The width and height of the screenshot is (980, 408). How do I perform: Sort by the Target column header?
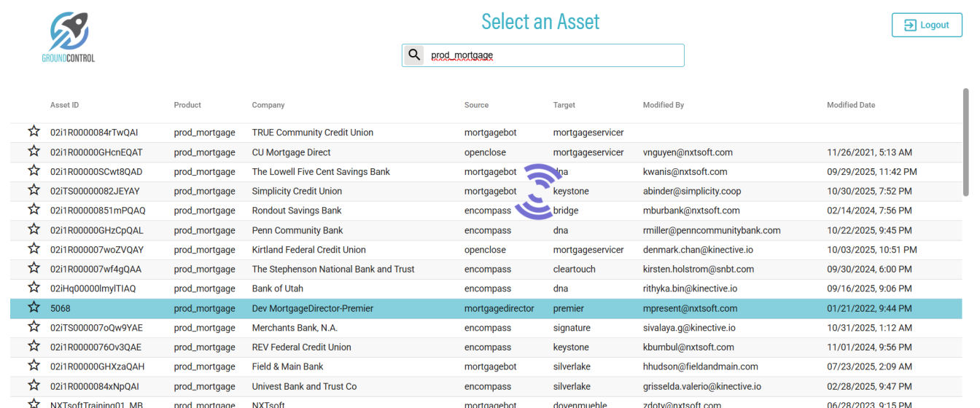(x=564, y=105)
